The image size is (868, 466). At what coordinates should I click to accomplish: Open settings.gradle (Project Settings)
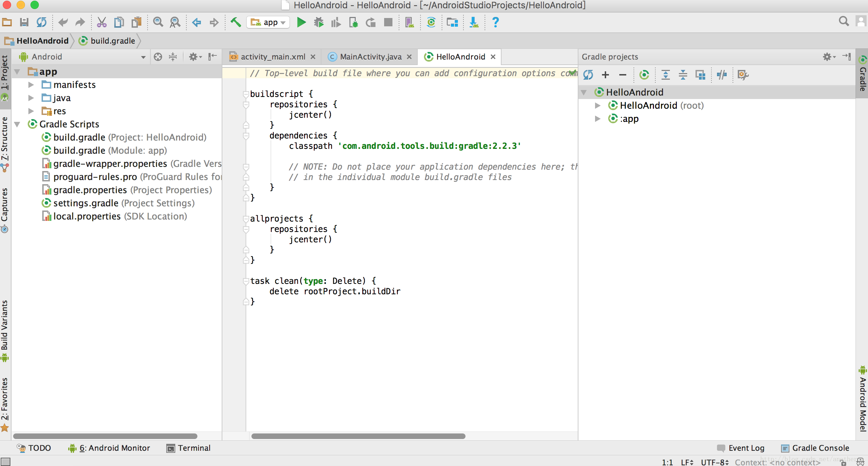118,203
